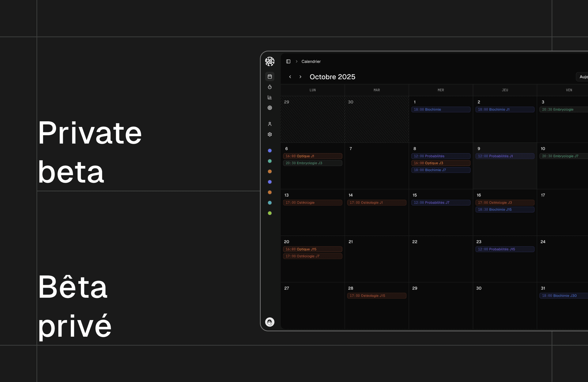Go to the next month
588x382 pixels.
[300, 77]
